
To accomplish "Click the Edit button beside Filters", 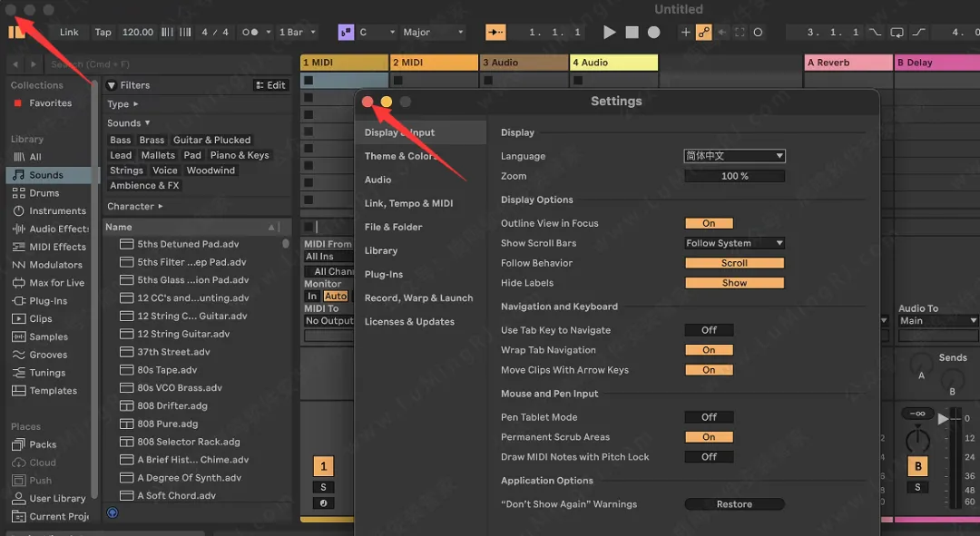I will tap(270, 85).
